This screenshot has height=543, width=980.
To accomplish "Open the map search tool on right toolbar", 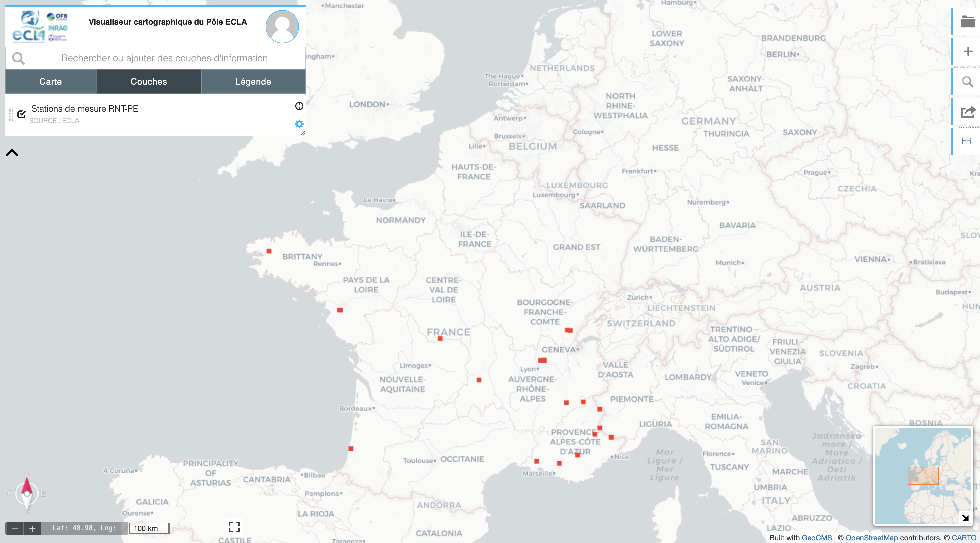I will pos(967,82).
